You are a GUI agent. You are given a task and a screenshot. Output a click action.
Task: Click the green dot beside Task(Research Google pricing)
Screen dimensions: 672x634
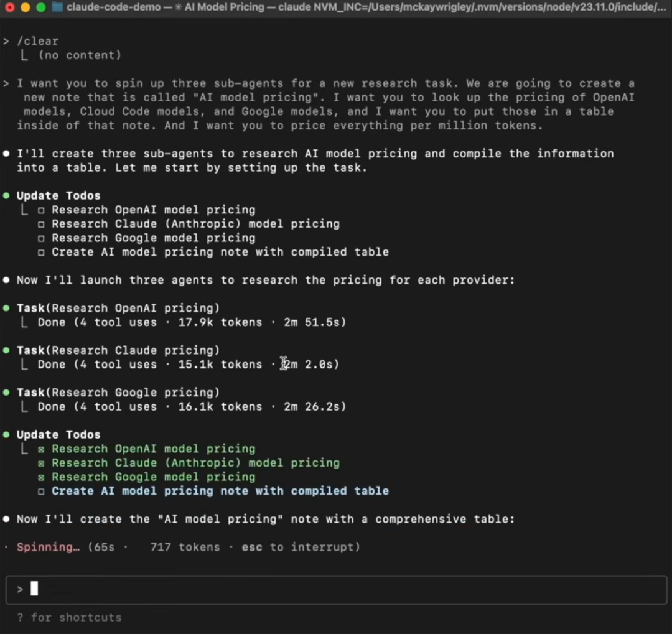6,392
